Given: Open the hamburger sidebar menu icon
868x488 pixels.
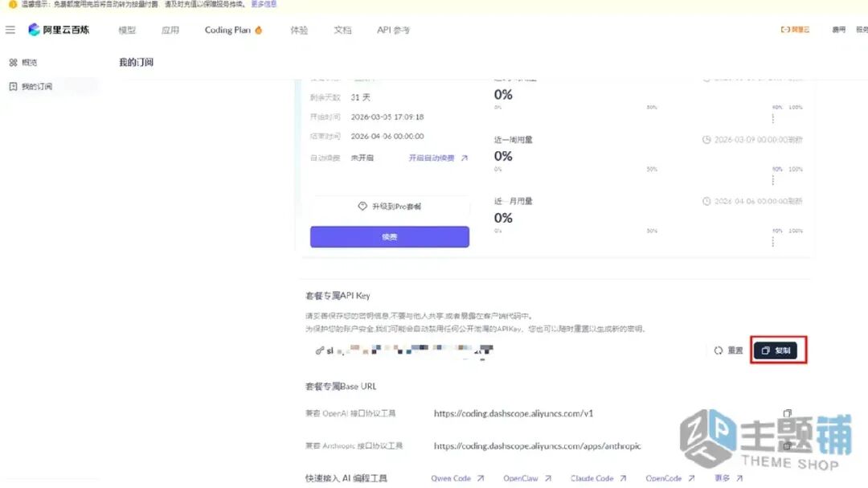Looking at the screenshot, I should (x=10, y=30).
